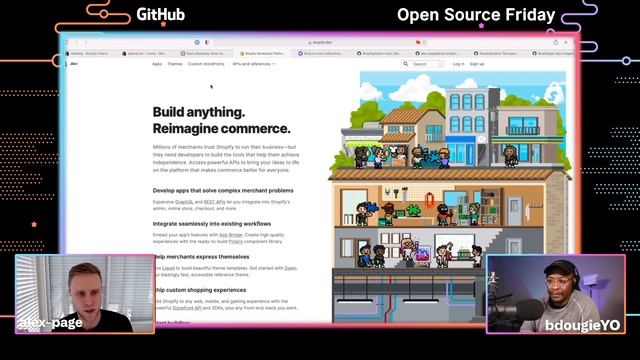Open the blue extension icon in Safari toolbar
Viewport: 640px width, 360px height.
197,42
